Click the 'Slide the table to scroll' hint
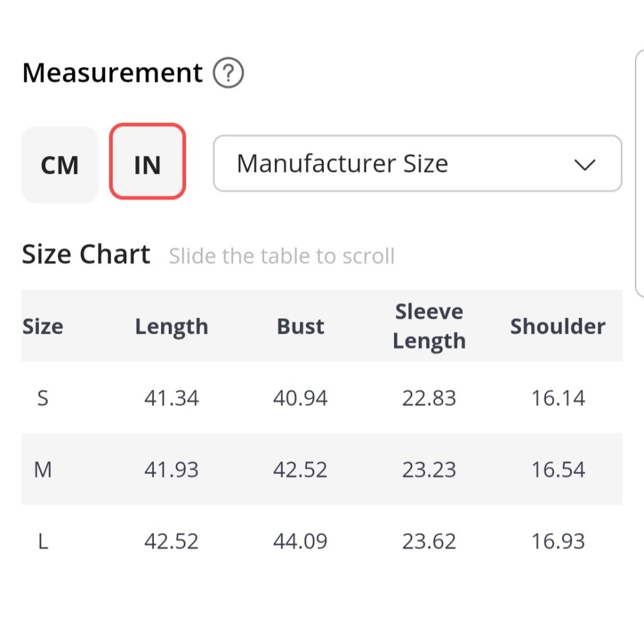Image resolution: width=644 pixels, height=644 pixels. [x=281, y=256]
